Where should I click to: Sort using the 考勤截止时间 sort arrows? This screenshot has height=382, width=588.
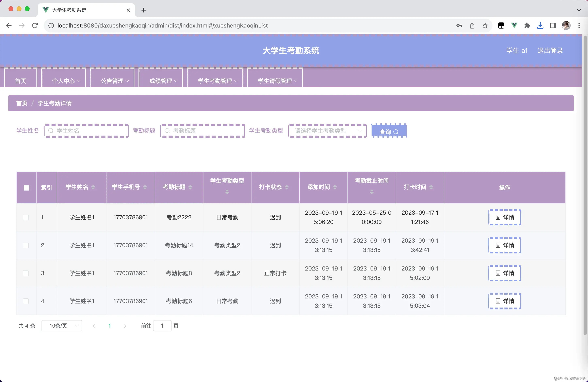tap(372, 192)
